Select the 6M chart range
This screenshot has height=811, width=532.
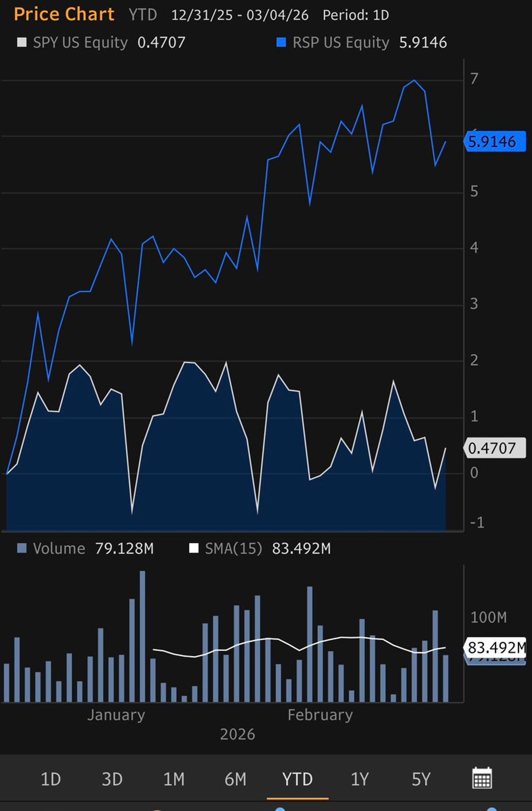(235, 779)
